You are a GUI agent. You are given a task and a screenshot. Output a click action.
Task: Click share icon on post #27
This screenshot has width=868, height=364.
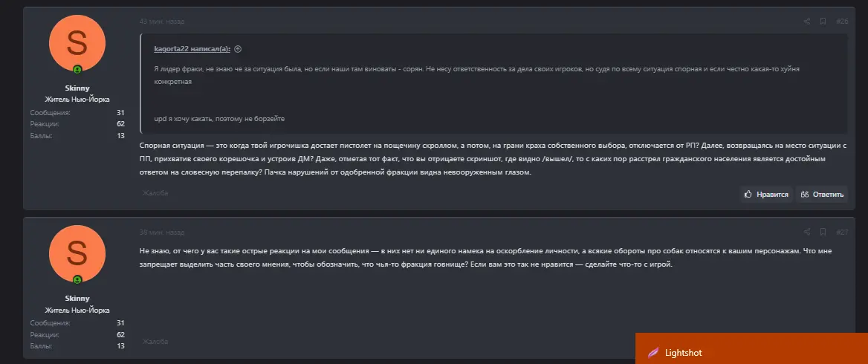806,232
